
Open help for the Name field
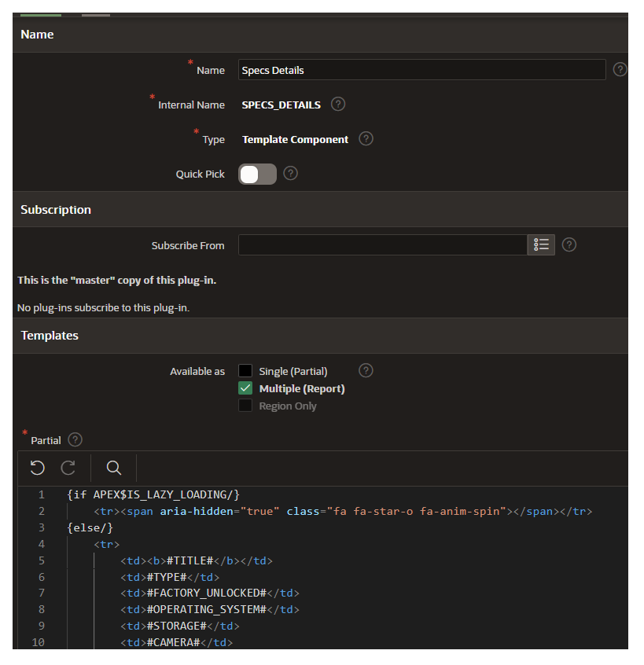coord(620,69)
